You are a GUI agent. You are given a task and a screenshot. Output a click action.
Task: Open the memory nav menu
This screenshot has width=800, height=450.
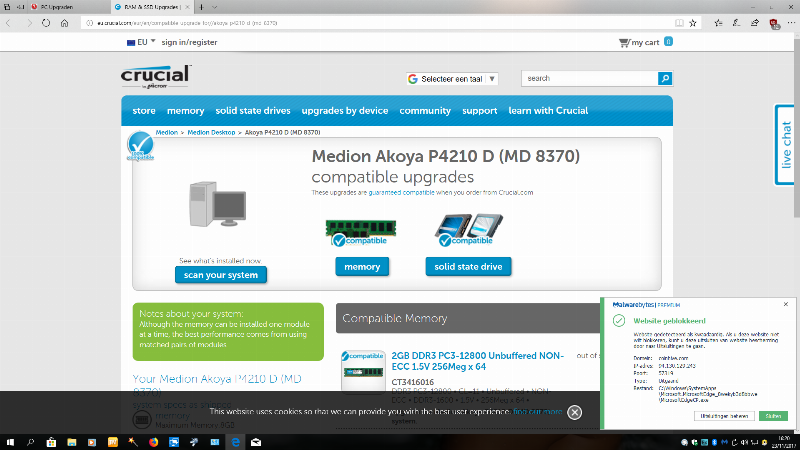(186, 111)
